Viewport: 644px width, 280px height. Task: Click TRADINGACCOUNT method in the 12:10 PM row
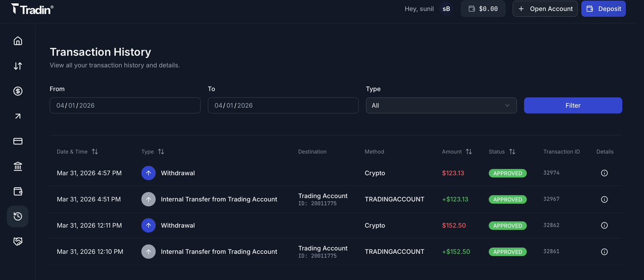(394, 252)
